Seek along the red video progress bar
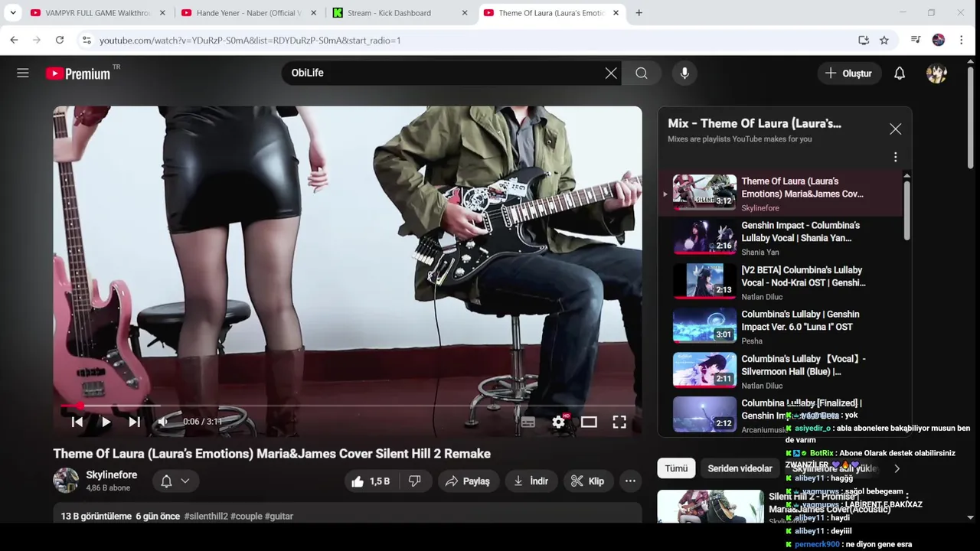Image resolution: width=980 pixels, height=551 pixels. [x=348, y=406]
